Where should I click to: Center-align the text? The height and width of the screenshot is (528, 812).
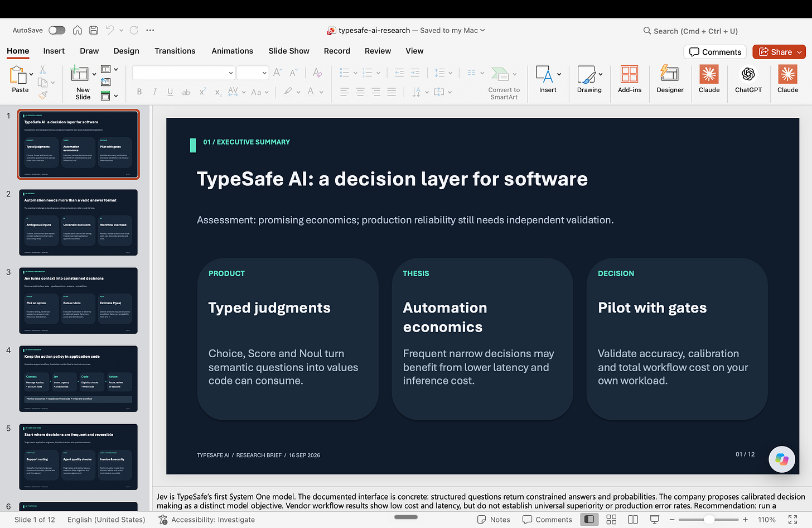click(360, 92)
